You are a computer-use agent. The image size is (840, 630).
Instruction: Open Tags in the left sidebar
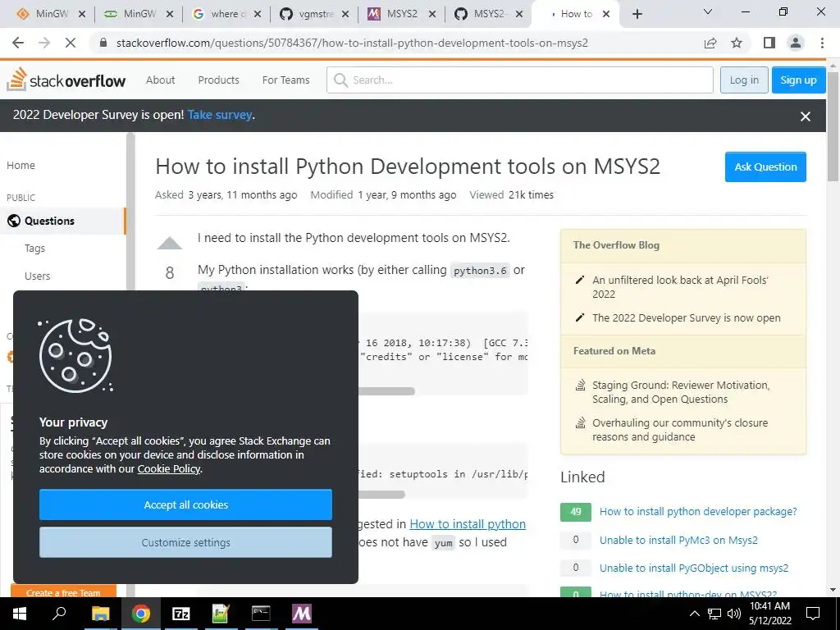tap(34, 248)
